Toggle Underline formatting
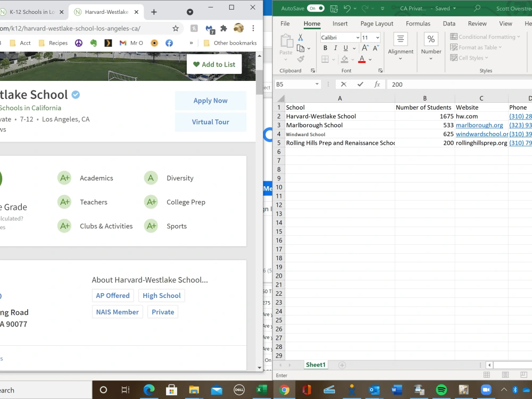The image size is (532, 399). click(x=345, y=48)
